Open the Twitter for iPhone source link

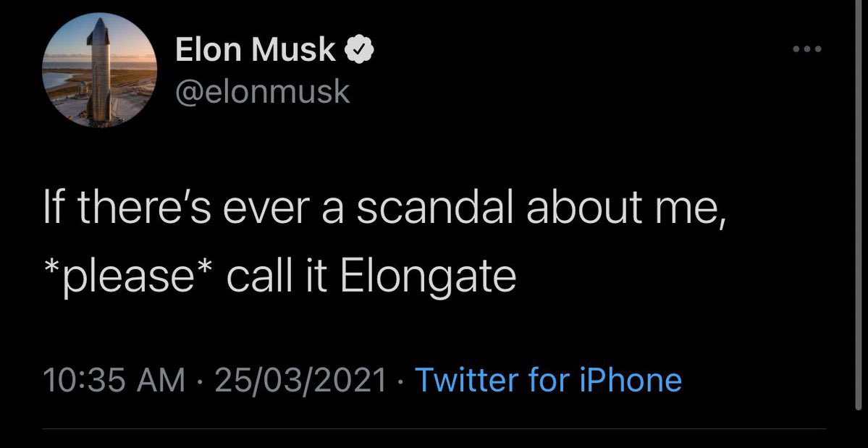click(x=548, y=379)
